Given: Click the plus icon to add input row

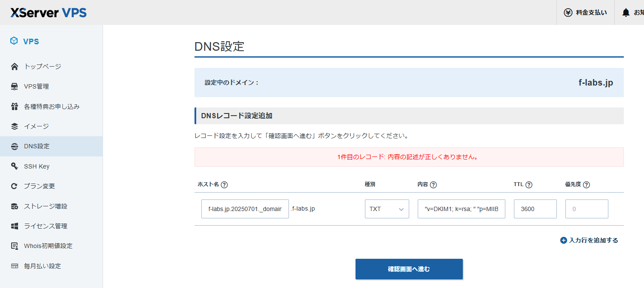Looking at the screenshot, I should [564, 240].
